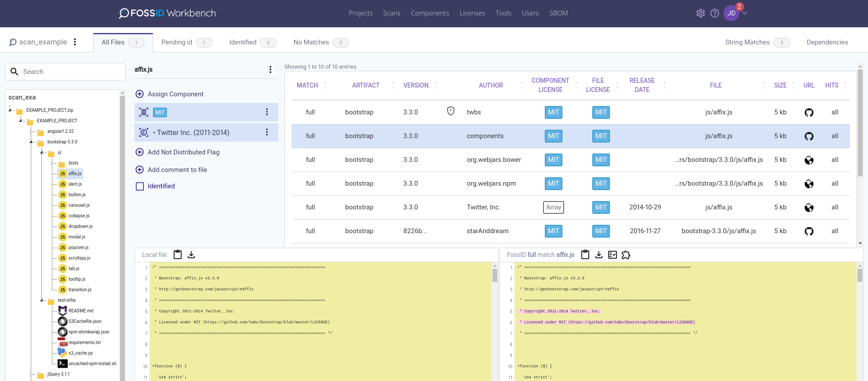Open the web URL icon for org.webjars.npm row

[809, 184]
